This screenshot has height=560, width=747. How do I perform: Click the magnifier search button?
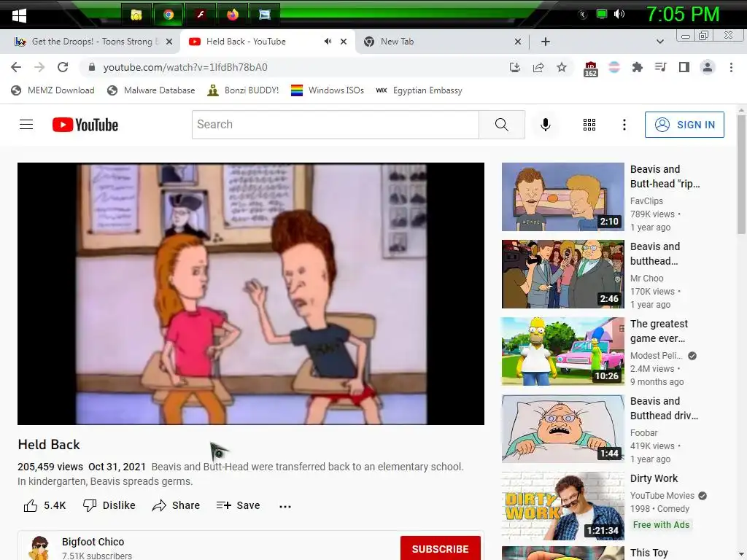pyautogui.click(x=502, y=125)
